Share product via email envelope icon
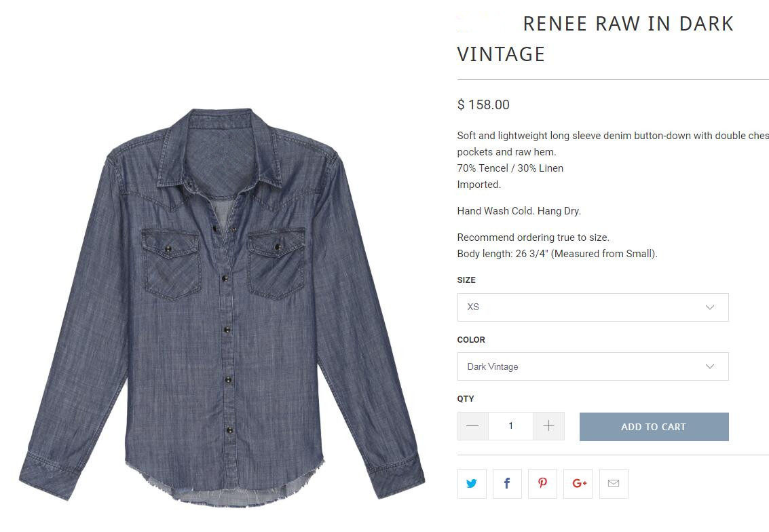The width and height of the screenshot is (769, 532). click(614, 484)
